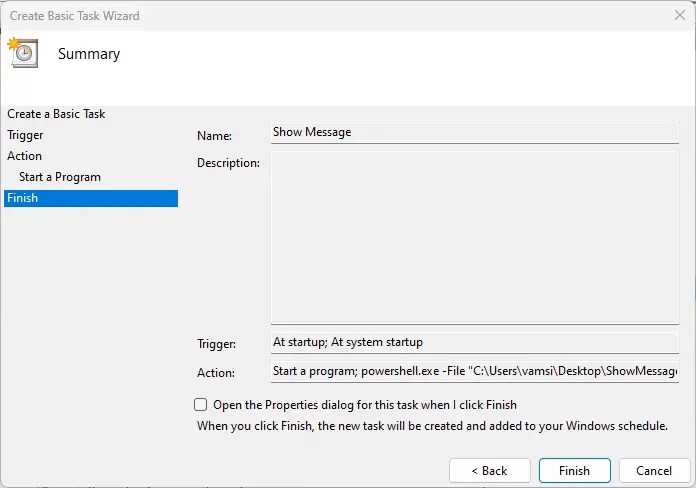Click the Finish button to create task
This screenshot has width=696, height=488.
(574, 470)
